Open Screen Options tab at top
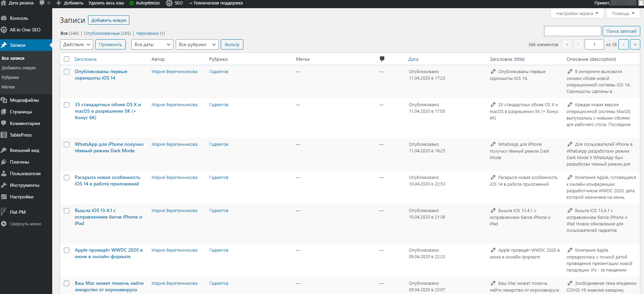Image resolution: width=644 pixels, height=294 pixels. 577,14
